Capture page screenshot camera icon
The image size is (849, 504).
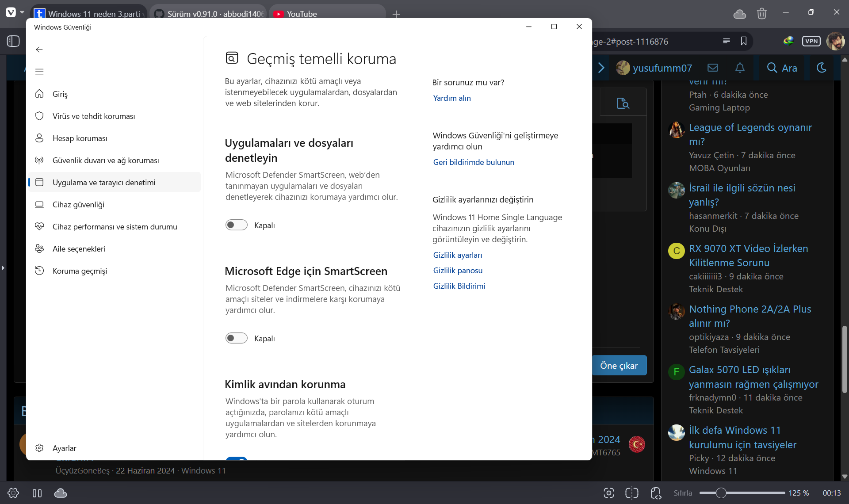(x=609, y=493)
